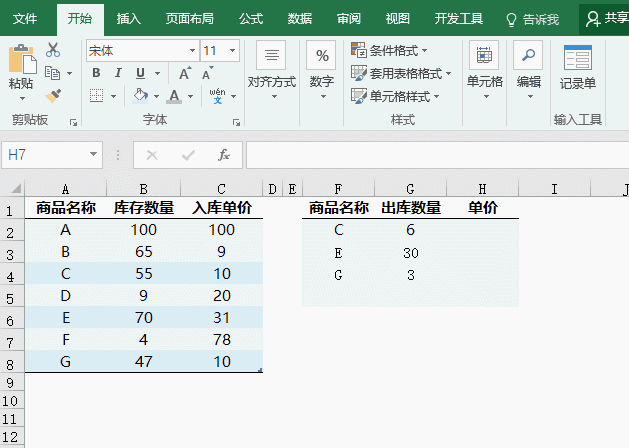The width and height of the screenshot is (629, 448).
Task: Open the 宋体 font name dropdown
Action: click(x=192, y=50)
